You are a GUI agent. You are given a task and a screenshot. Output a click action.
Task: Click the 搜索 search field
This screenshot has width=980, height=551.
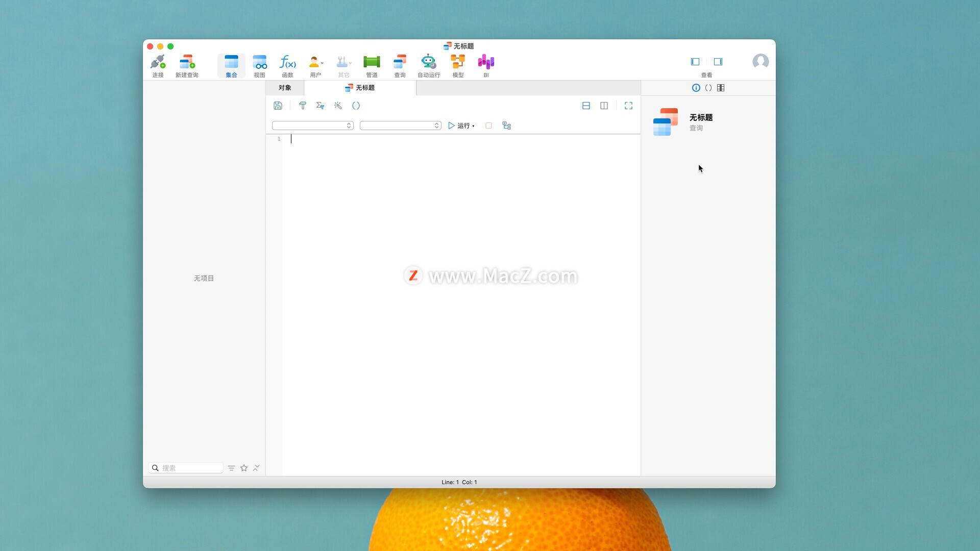tap(186, 468)
